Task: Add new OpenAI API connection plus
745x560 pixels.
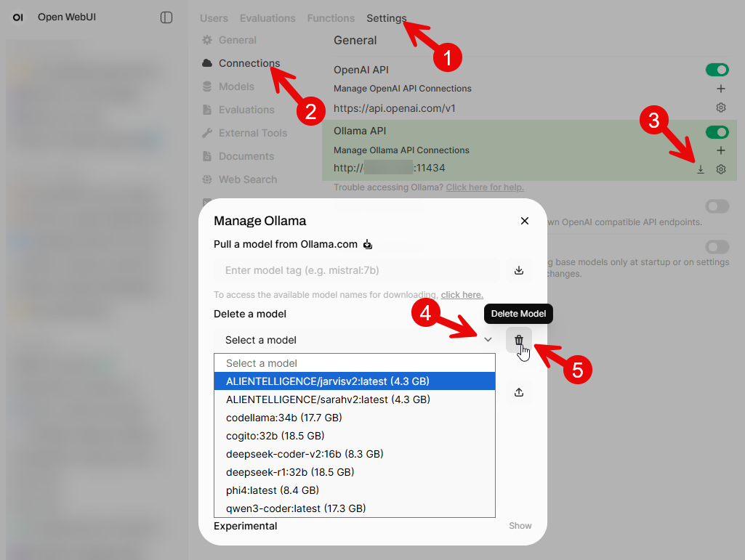Action: (x=721, y=89)
